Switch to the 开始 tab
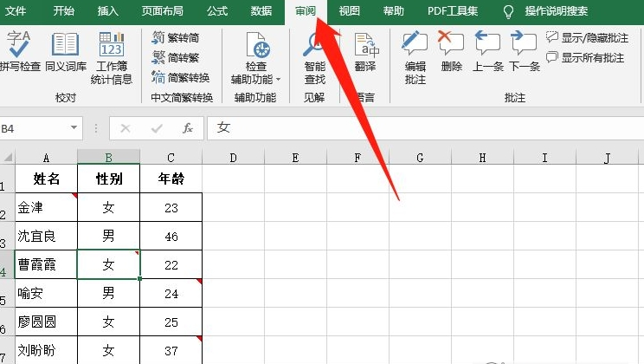Image resolution: width=644 pixels, height=364 pixels. tap(64, 11)
